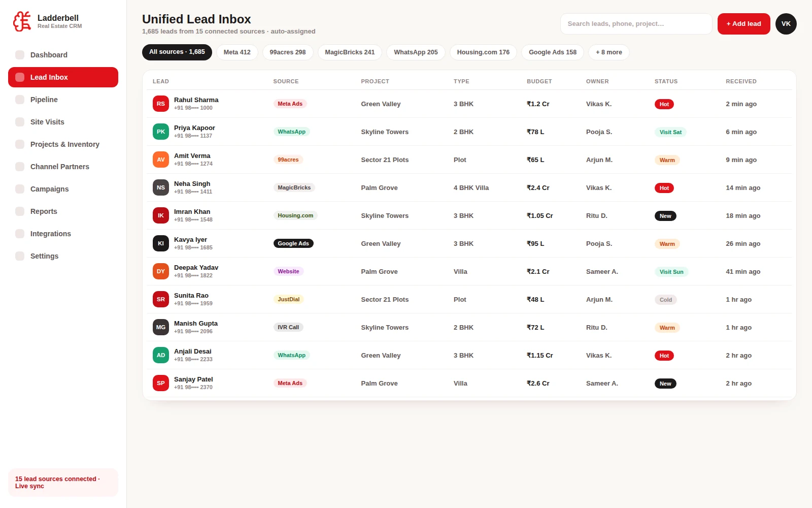Click the JustDial source tag
Viewport: 812px width, 508px height.
(x=289, y=299)
